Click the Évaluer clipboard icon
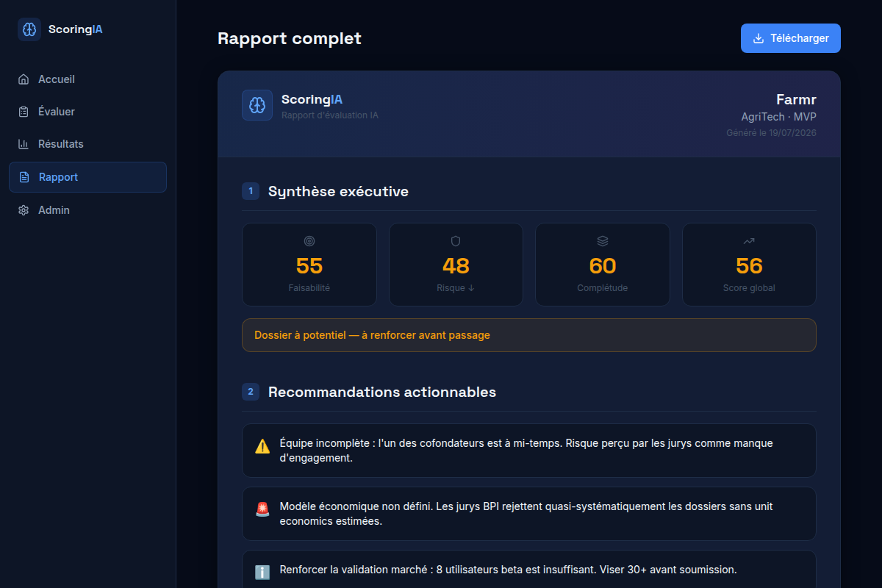The width and height of the screenshot is (882, 588). [x=24, y=112]
